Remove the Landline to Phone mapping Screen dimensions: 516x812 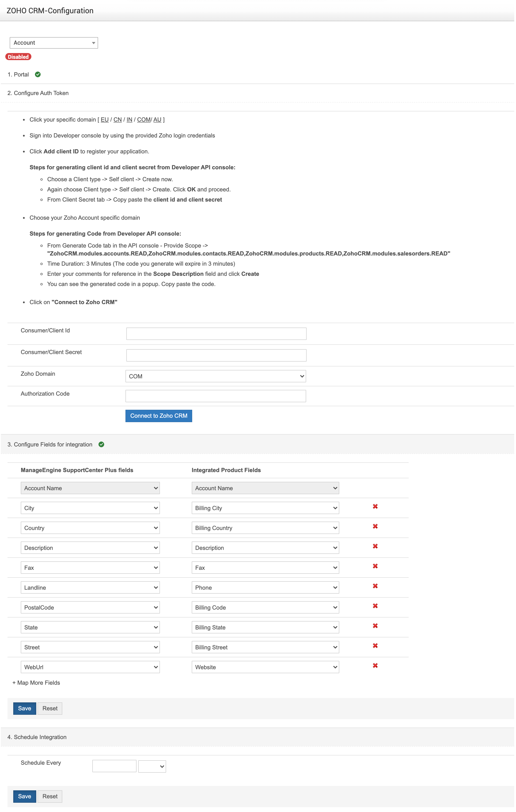(375, 586)
